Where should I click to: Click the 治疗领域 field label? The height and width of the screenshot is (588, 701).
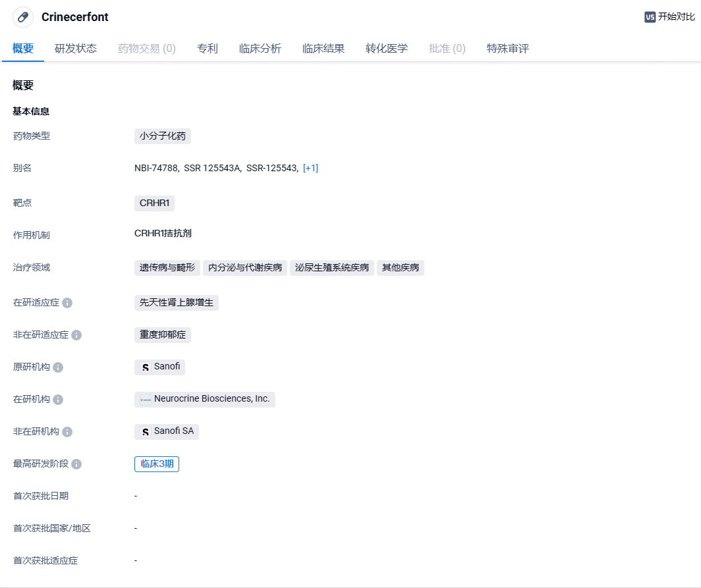[x=32, y=267]
